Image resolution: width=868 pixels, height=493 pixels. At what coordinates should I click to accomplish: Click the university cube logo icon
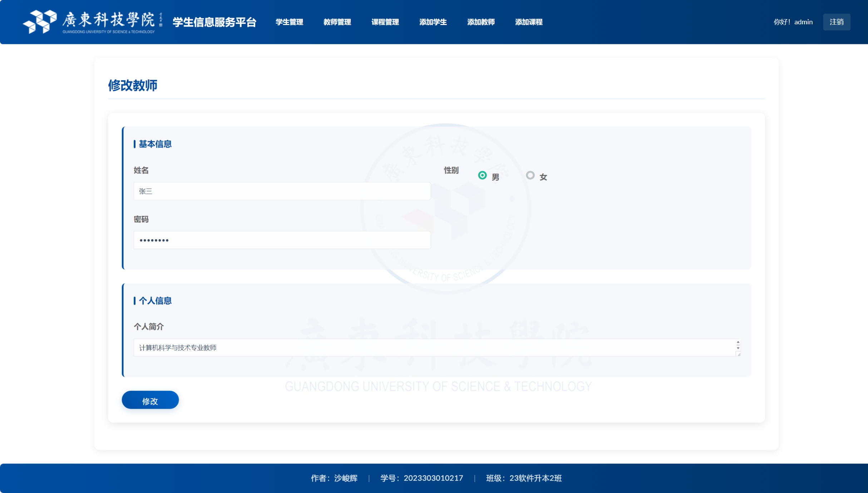40,22
